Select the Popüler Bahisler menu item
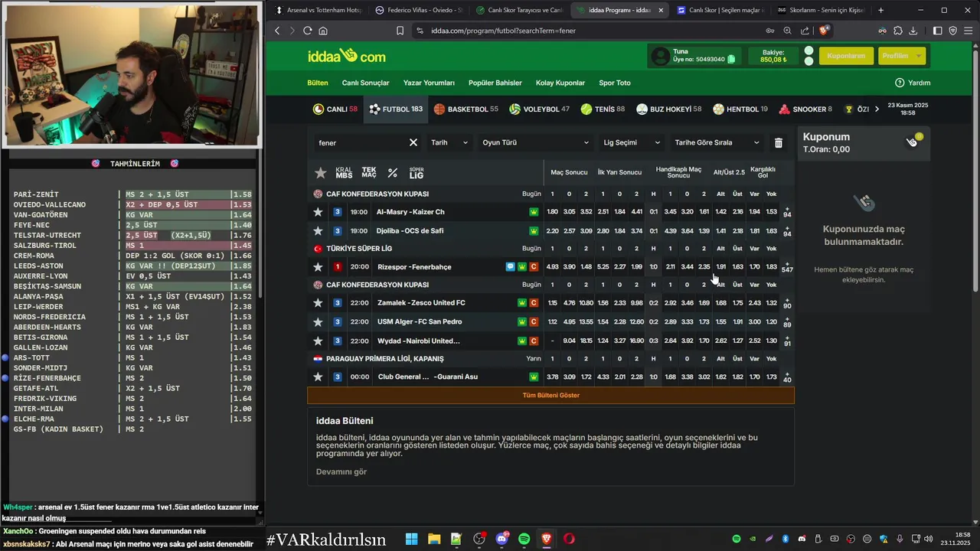This screenshot has height=551, width=980. point(495,83)
